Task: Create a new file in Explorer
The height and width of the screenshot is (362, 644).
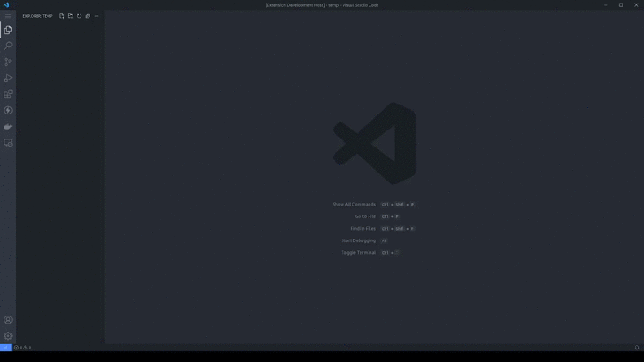Action: tap(61, 16)
